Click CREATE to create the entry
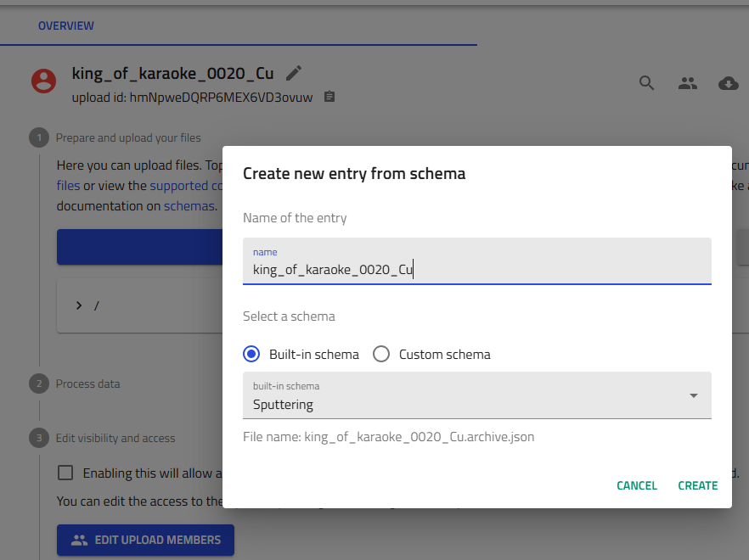Screen dimensions: 749x560 click(x=697, y=485)
